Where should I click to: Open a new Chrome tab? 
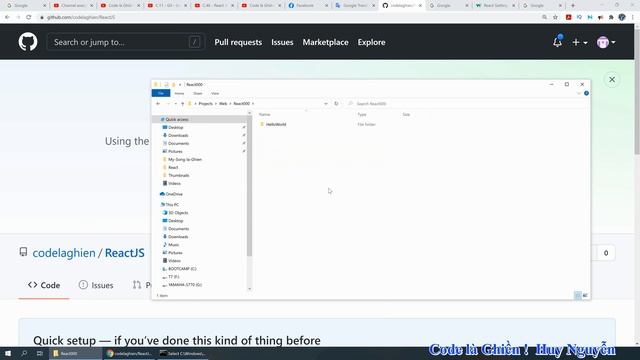coord(573,6)
